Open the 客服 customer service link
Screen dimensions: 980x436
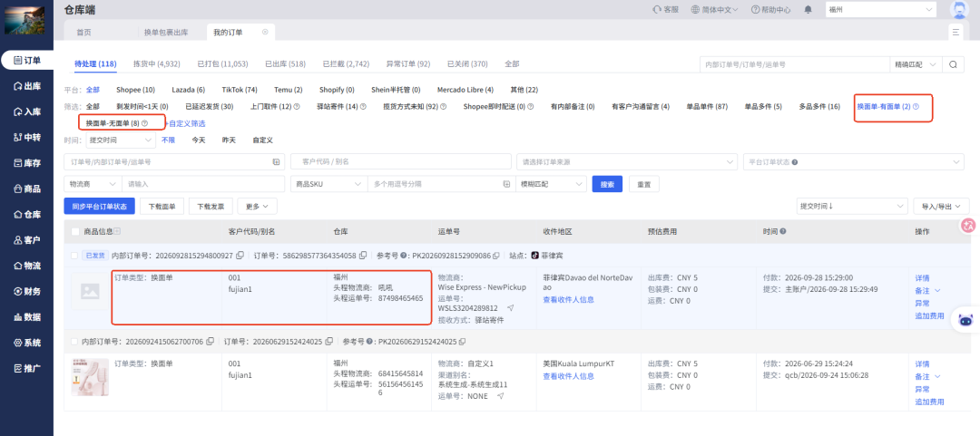(x=665, y=9)
